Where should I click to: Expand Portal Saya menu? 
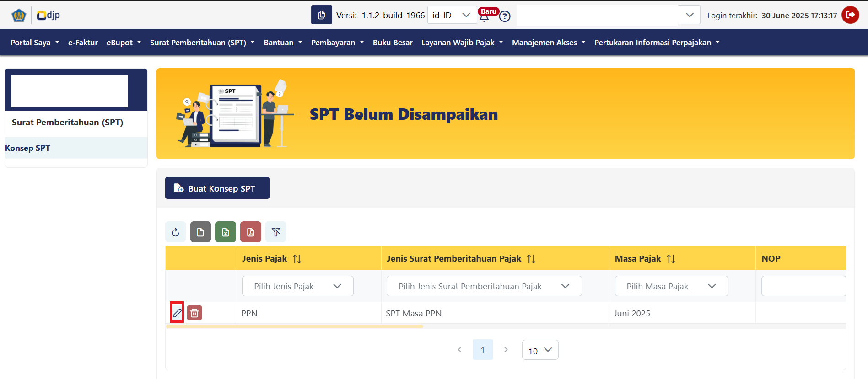[35, 43]
